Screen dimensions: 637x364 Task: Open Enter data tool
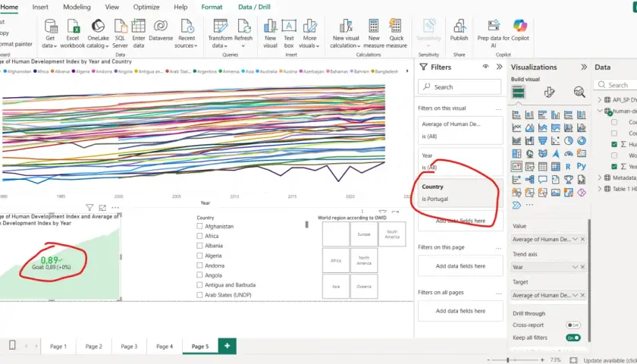[x=139, y=34]
